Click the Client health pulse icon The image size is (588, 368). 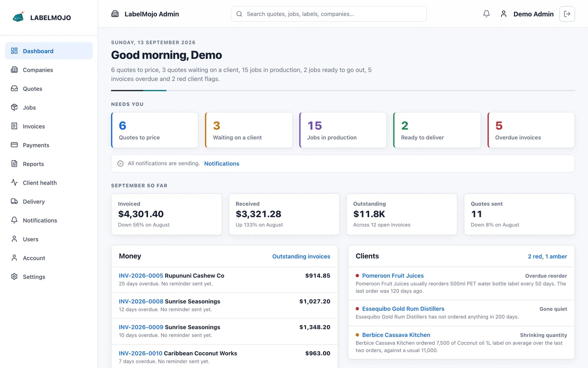tap(14, 183)
